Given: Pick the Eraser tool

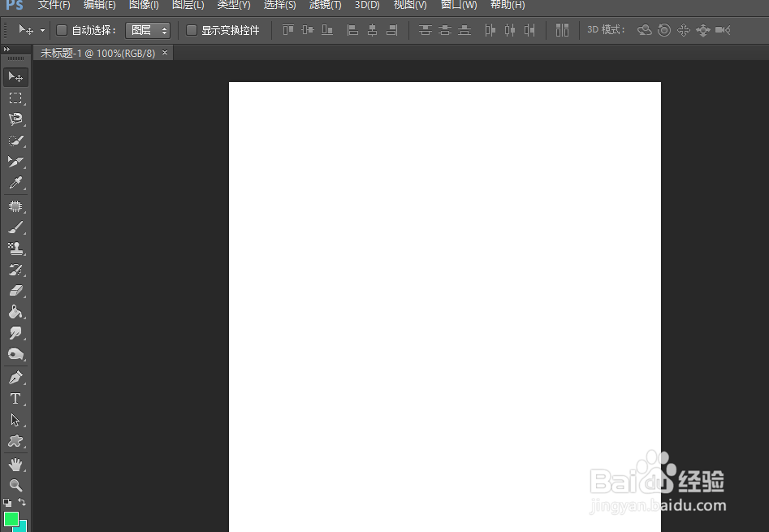Looking at the screenshot, I should [x=15, y=291].
